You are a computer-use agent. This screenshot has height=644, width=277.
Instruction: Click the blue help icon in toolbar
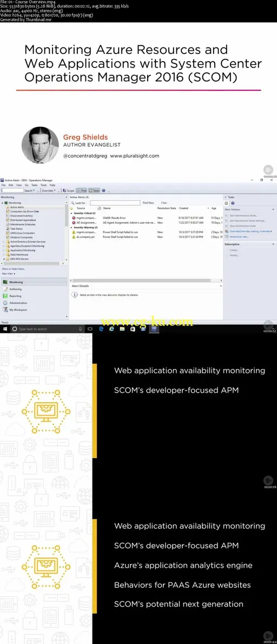[103, 191]
